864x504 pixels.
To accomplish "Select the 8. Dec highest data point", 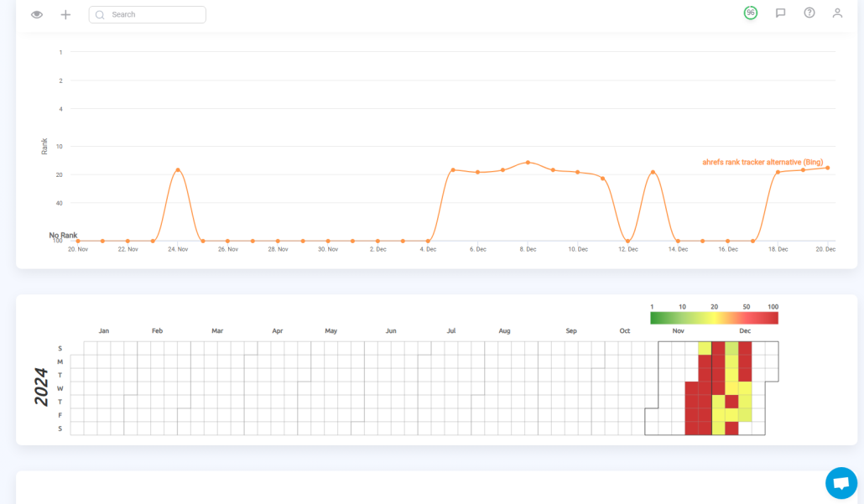I will [528, 163].
